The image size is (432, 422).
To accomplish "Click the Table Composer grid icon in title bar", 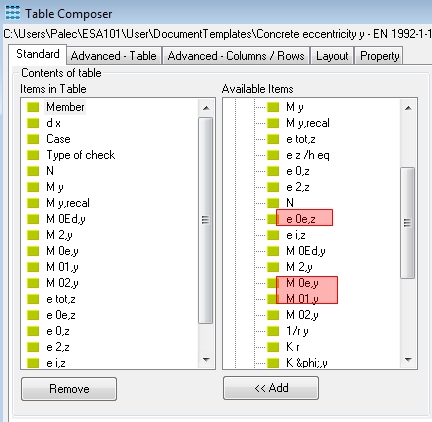I will (13, 13).
